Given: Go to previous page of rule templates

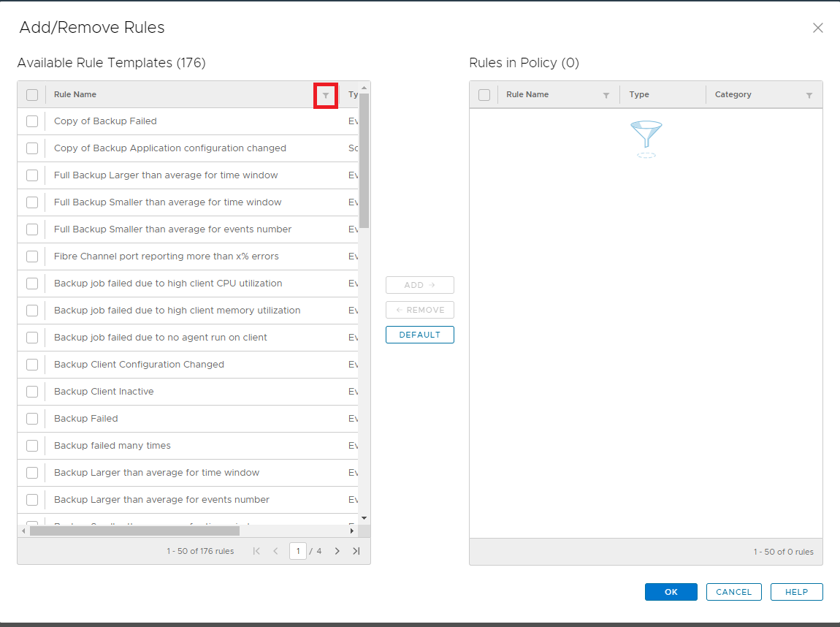Looking at the screenshot, I should (276, 550).
